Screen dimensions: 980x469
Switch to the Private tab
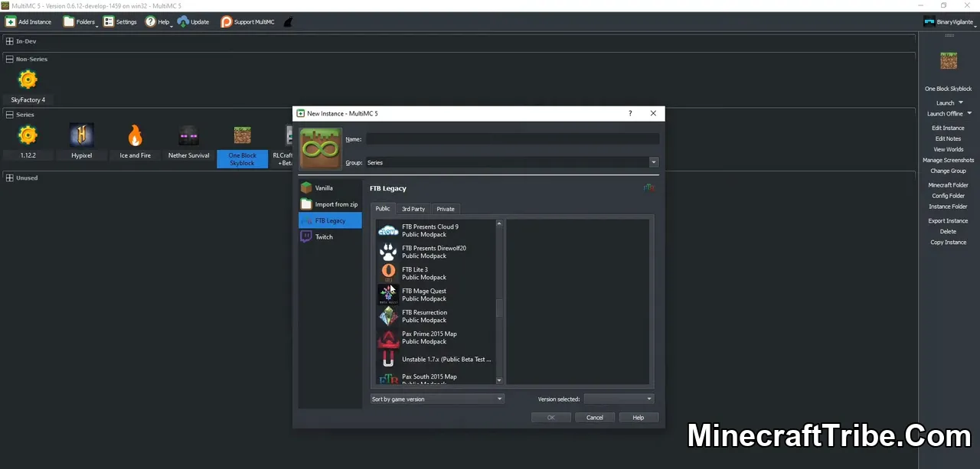(446, 209)
